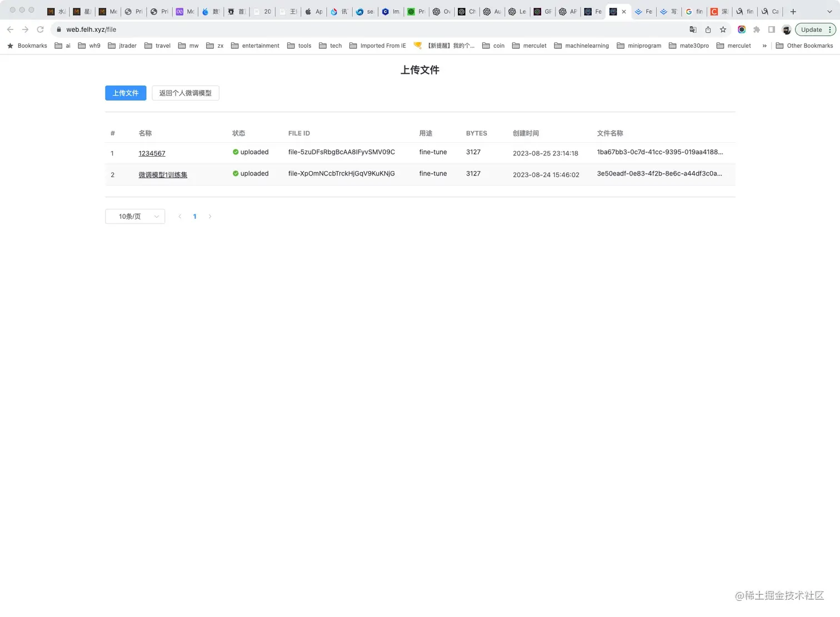Screen dimensions: 840x617
Task: Click the BYTES column header
Action: (477, 133)
